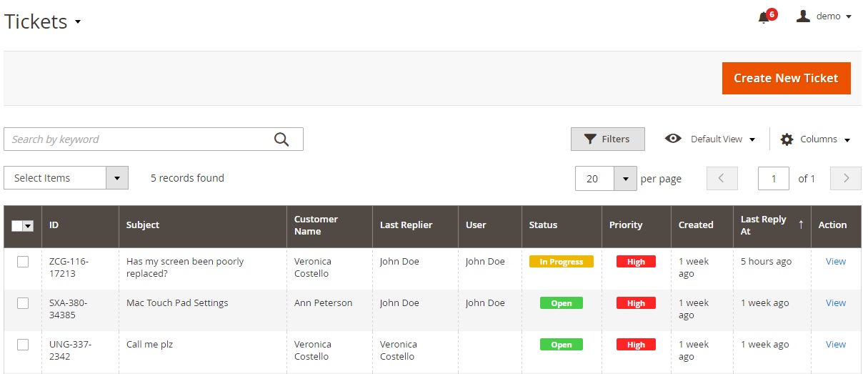Click the search by keyword field
Screen dimensions: 868x374
(x=139, y=139)
